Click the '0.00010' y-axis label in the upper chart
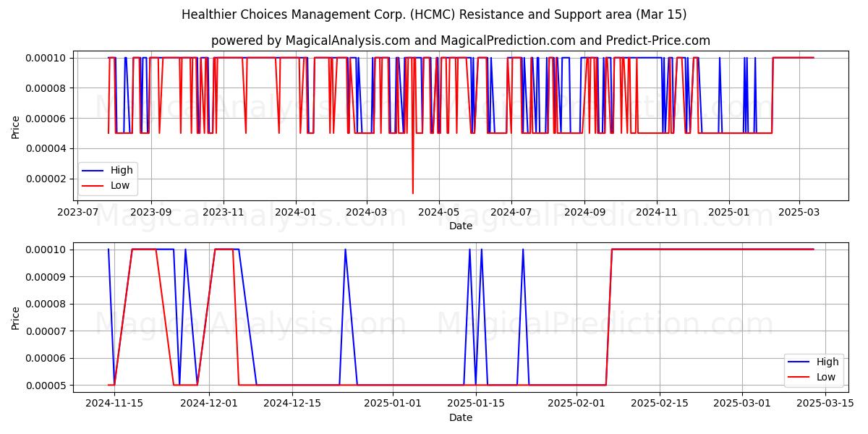The image size is (868, 434). (45, 58)
